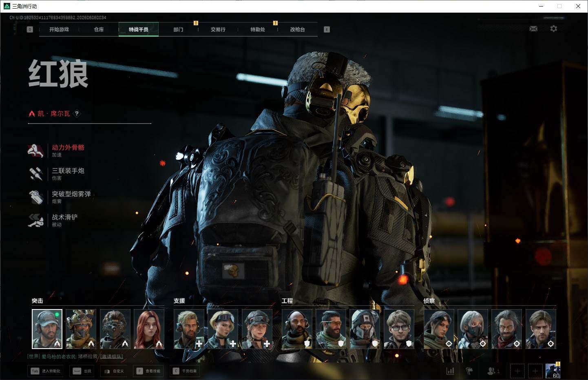Click the world chat message 堵桥拉我

point(88,356)
